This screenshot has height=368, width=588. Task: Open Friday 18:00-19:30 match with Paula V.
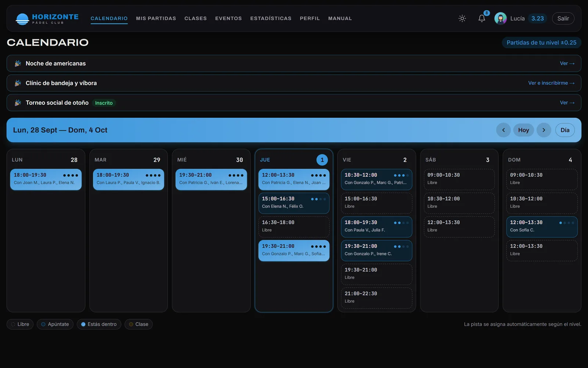click(x=377, y=227)
